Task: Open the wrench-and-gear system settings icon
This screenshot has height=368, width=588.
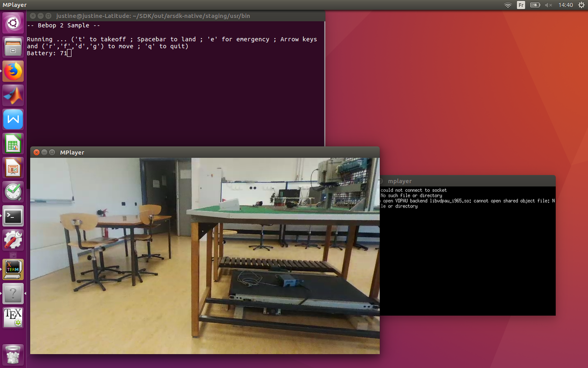Action: [x=14, y=240]
